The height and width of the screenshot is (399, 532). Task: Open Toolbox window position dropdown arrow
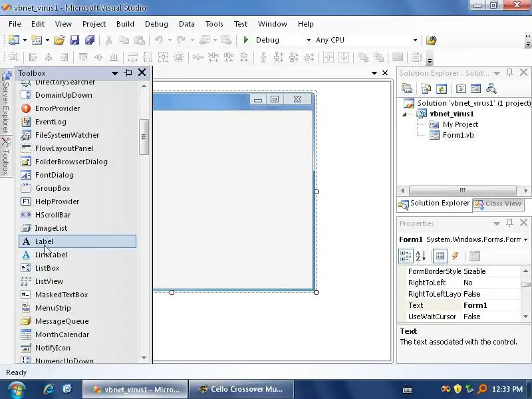click(x=114, y=73)
